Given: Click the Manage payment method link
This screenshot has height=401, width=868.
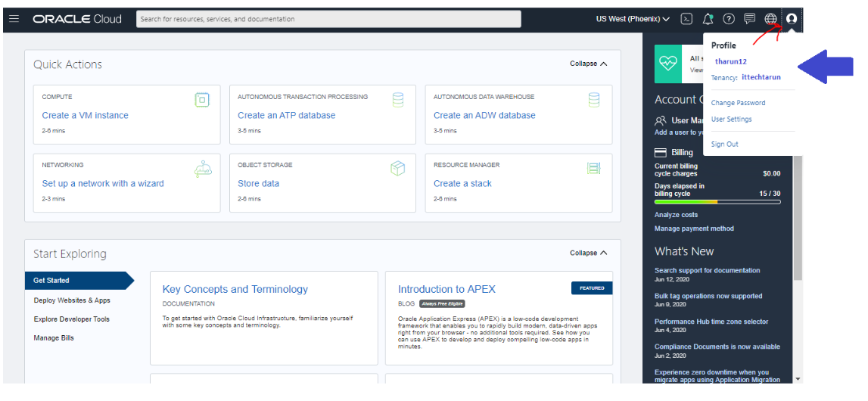Looking at the screenshot, I should coord(694,228).
